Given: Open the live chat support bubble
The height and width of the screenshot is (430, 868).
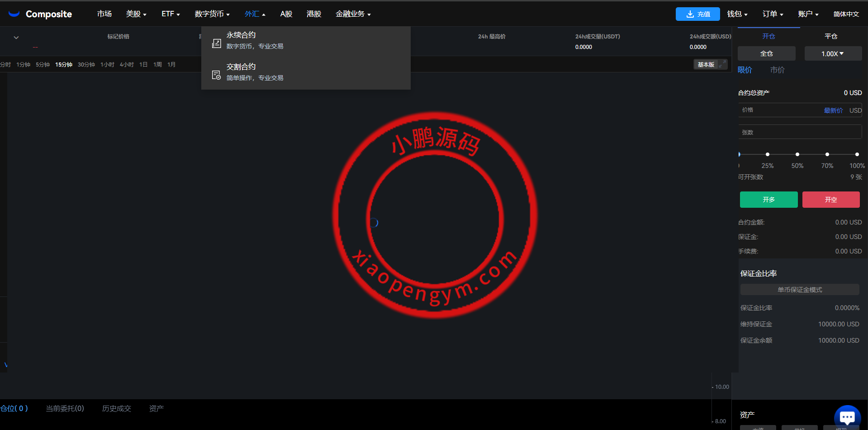Looking at the screenshot, I should coord(847,416).
